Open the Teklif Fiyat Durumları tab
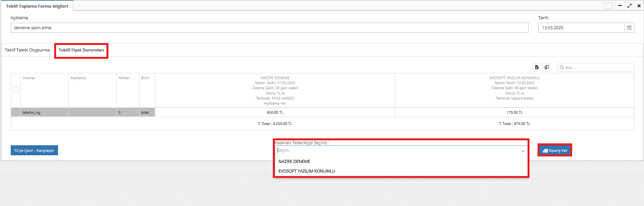Image resolution: width=644 pixels, height=206 pixels. pyautogui.click(x=81, y=50)
